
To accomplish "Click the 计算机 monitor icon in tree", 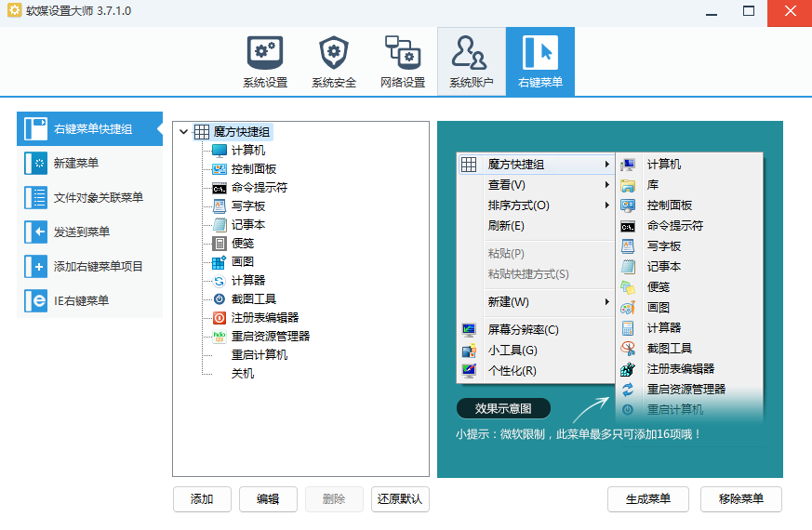I will click(220, 151).
